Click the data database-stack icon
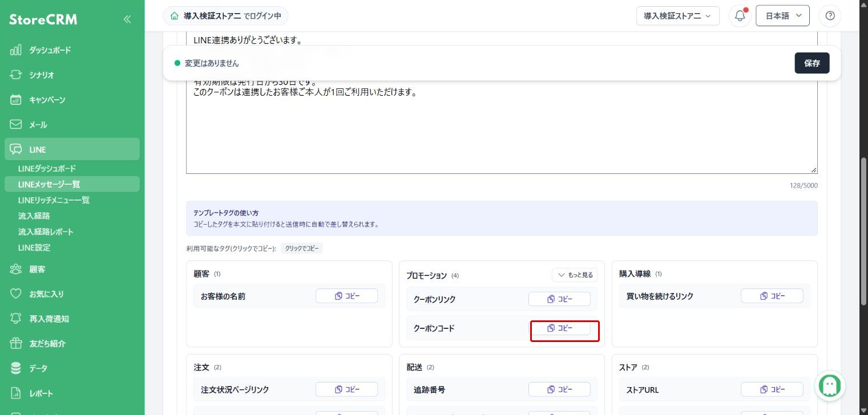This screenshot has width=868, height=415. pos(16,368)
